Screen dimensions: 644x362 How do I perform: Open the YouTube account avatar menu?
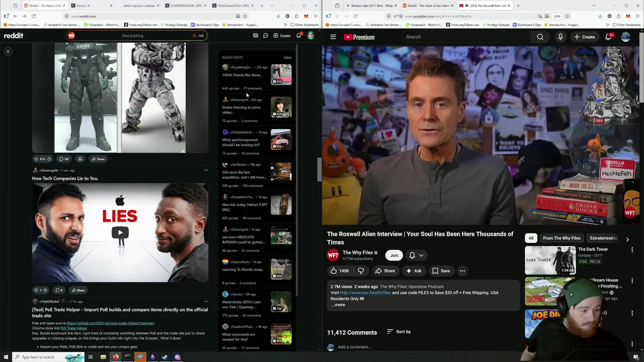(625, 37)
